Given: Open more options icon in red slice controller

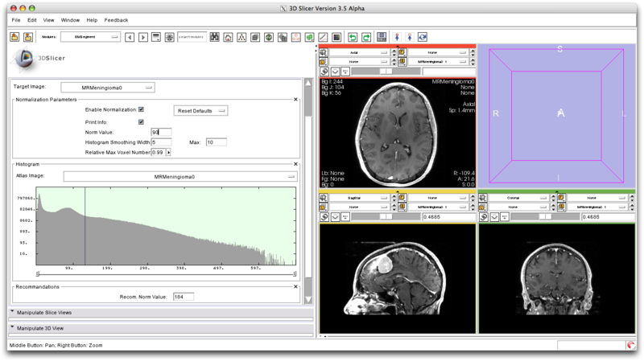Looking at the screenshot, I should (345, 72).
